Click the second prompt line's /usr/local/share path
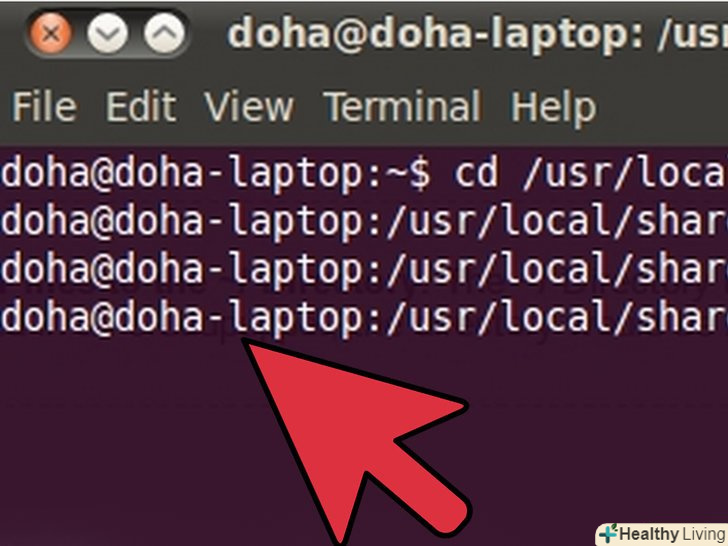 coord(557,221)
